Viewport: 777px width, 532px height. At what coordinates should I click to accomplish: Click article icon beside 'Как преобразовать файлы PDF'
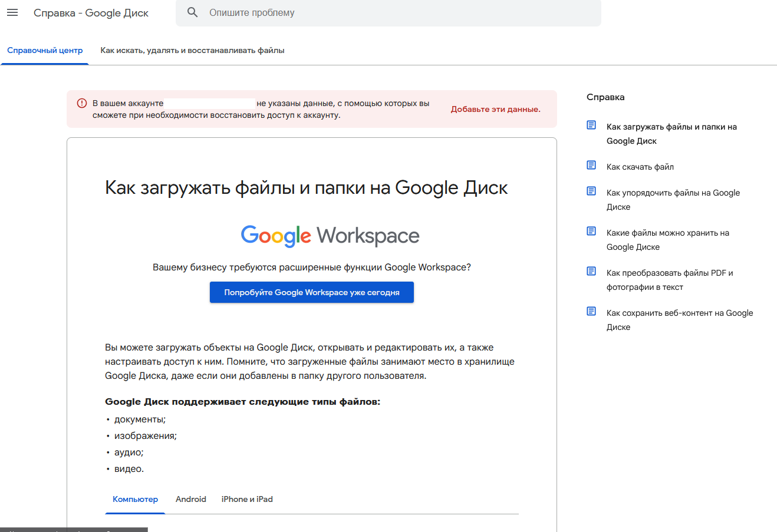pos(591,272)
